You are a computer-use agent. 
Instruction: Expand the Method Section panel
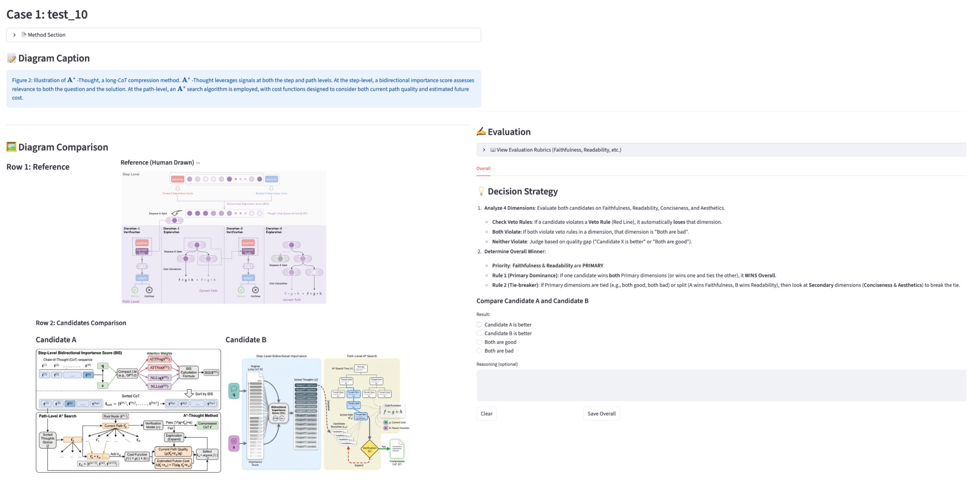[244, 35]
